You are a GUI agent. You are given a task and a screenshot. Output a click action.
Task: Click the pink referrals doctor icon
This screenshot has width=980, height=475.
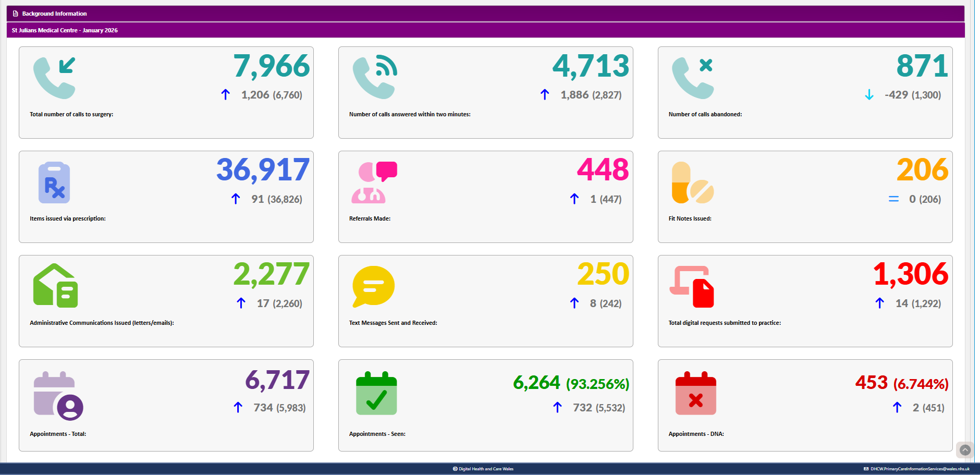click(x=374, y=182)
